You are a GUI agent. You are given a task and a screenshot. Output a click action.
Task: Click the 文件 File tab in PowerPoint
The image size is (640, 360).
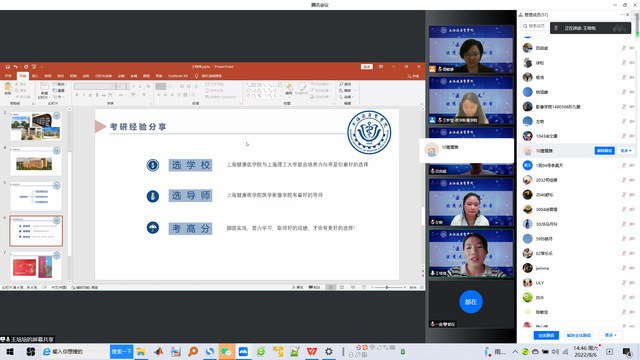[8, 76]
